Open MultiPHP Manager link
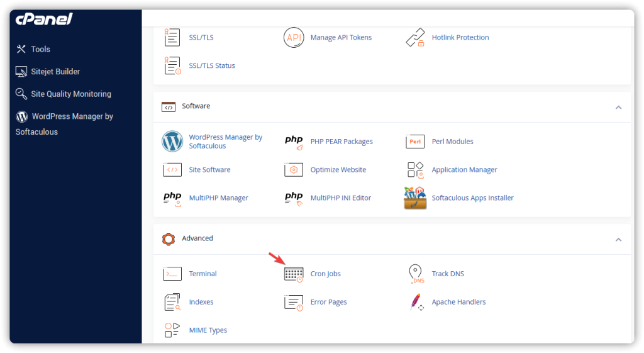 tap(218, 198)
